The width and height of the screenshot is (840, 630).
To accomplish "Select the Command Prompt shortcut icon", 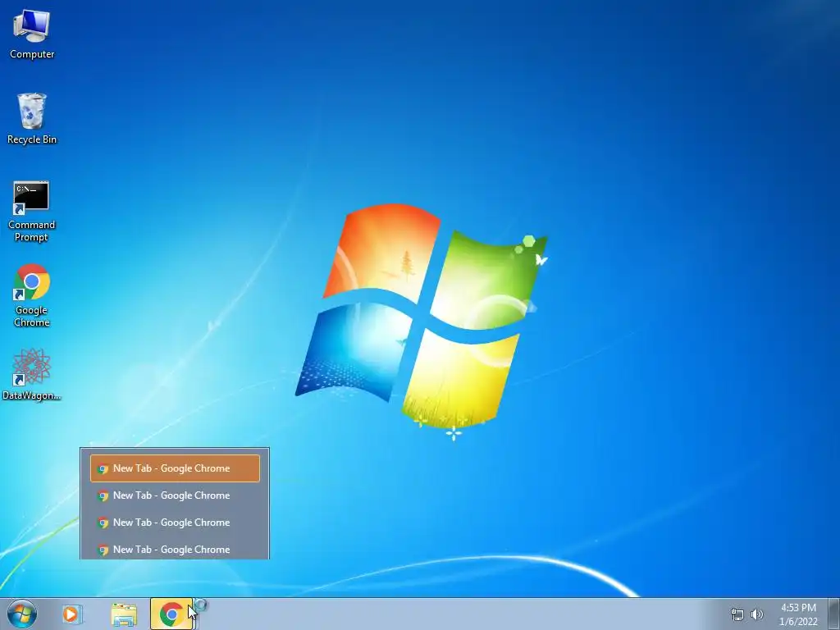I will (32, 212).
